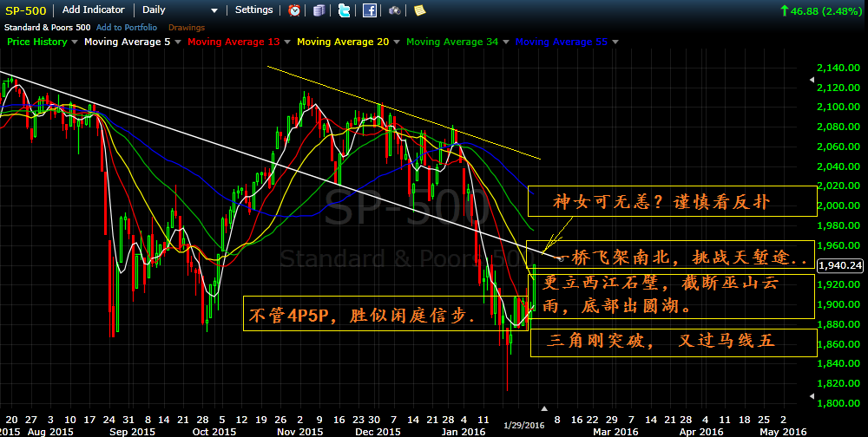Expand the Moving Average 13 dropdown arrow
The height and width of the screenshot is (437, 868).
click(287, 42)
